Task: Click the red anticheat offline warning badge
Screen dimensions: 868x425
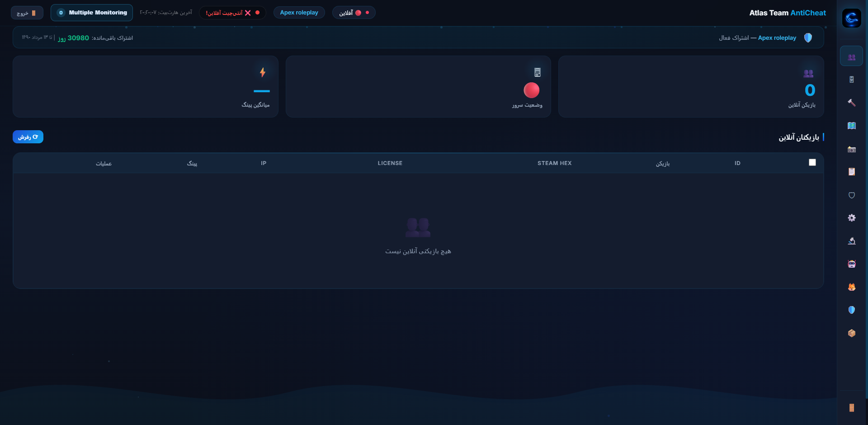Action: coord(232,13)
